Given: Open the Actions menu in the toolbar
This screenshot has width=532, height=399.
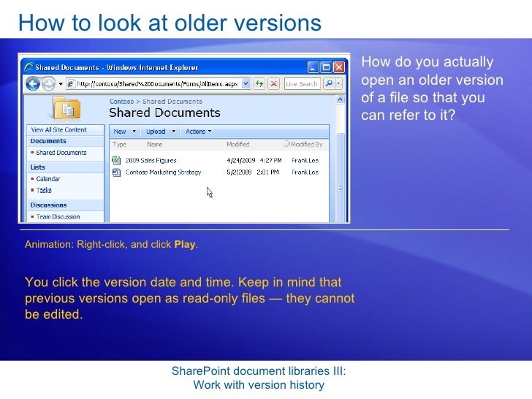Looking at the screenshot, I should point(195,132).
